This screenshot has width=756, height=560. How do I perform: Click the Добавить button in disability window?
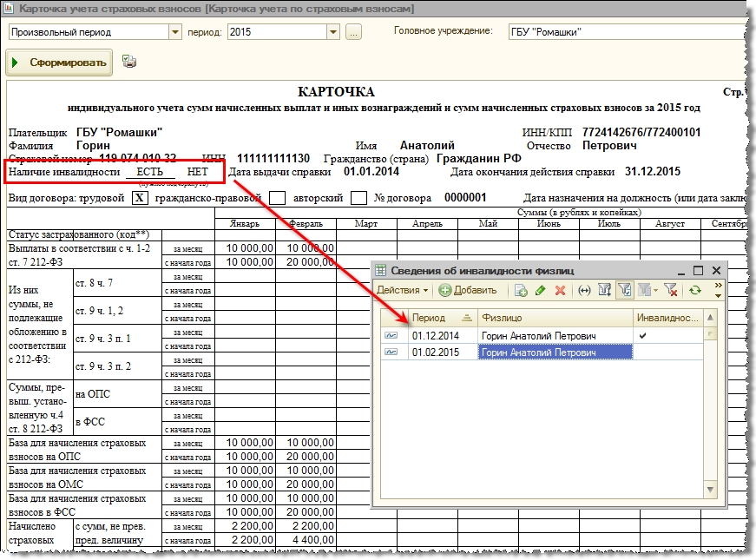[x=469, y=290]
